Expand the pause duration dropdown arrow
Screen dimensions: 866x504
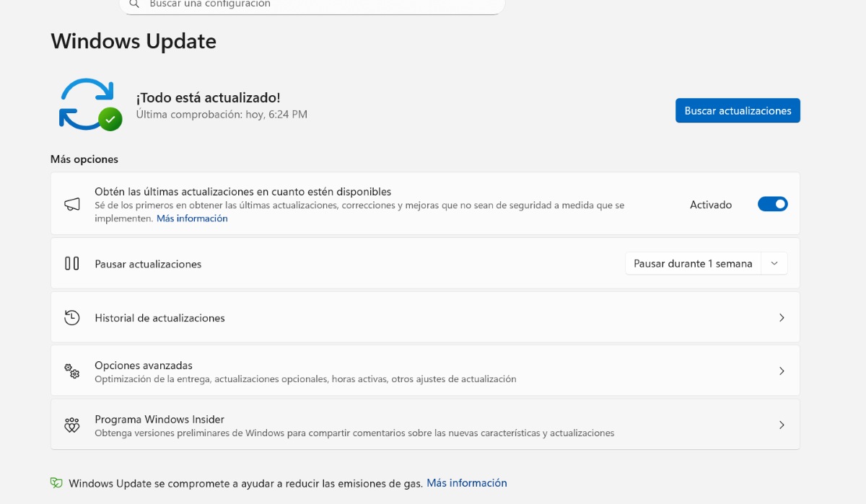pos(774,263)
